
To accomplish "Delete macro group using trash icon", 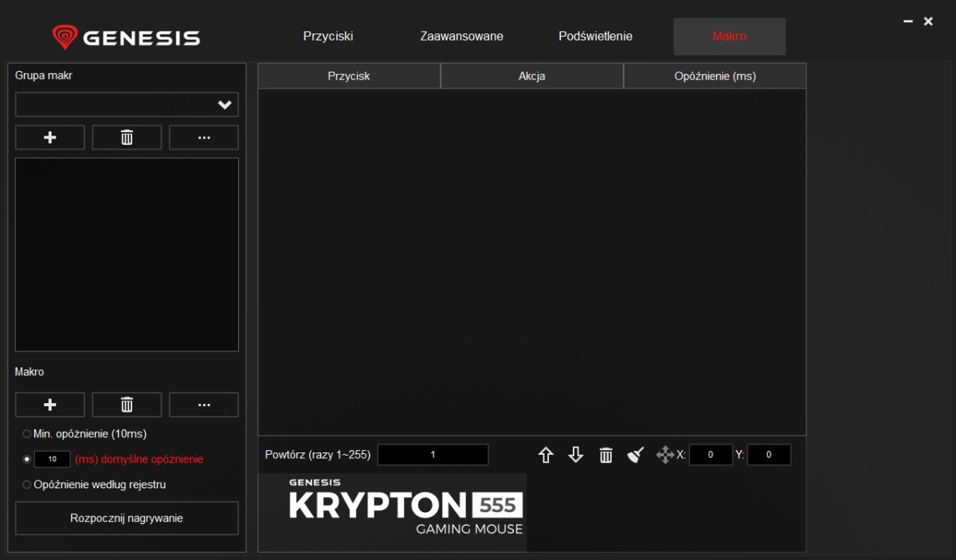I will 127,138.
